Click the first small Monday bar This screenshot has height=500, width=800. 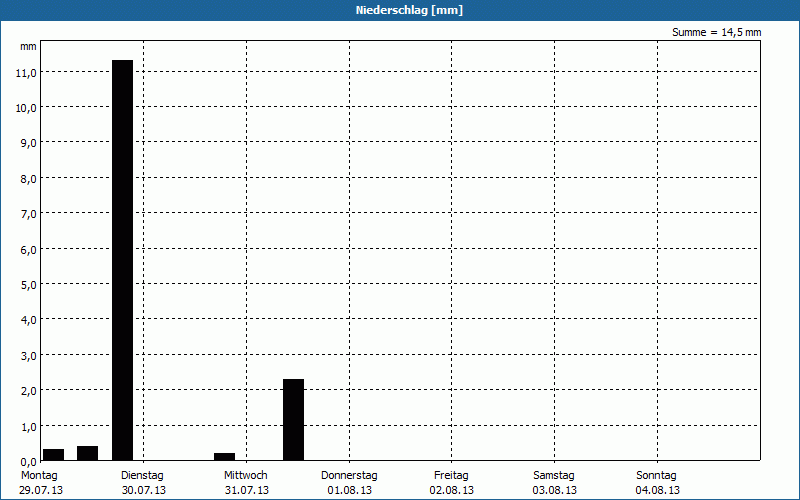(54, 455)
